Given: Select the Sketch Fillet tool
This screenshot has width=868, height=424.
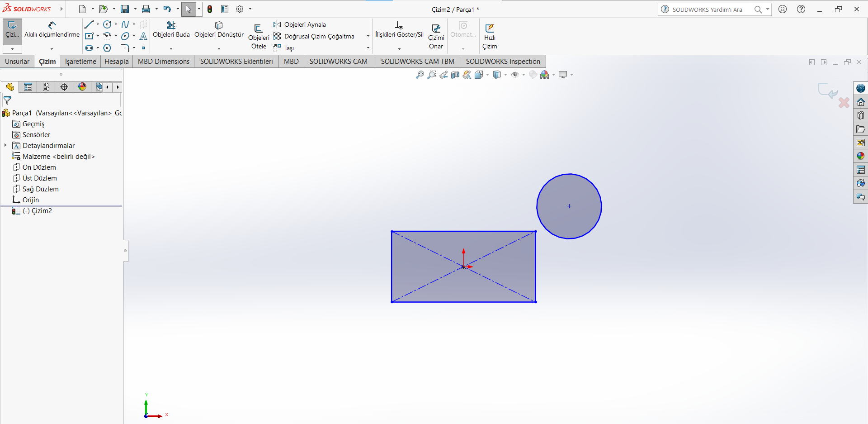Looking at the screenshot, I should click(125, 48).
